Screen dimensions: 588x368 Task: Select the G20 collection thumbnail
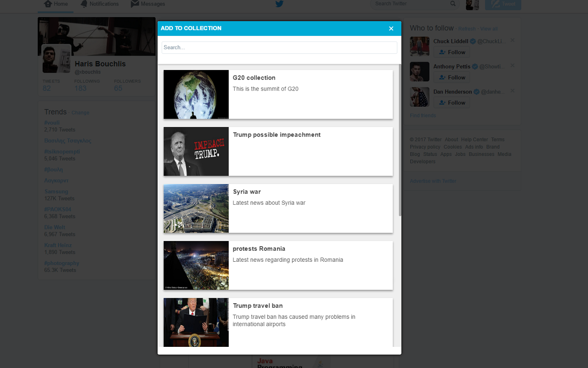[x=196, y=94]
